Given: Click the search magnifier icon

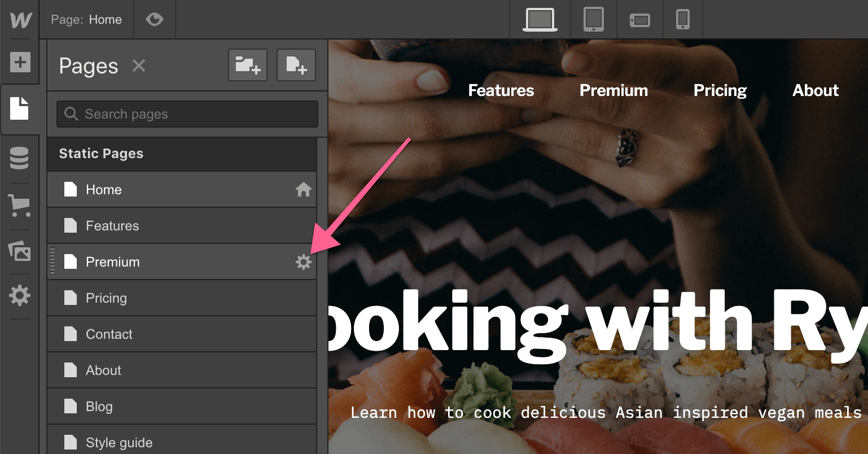Looking at the screenshot, I should pos(71,114).
